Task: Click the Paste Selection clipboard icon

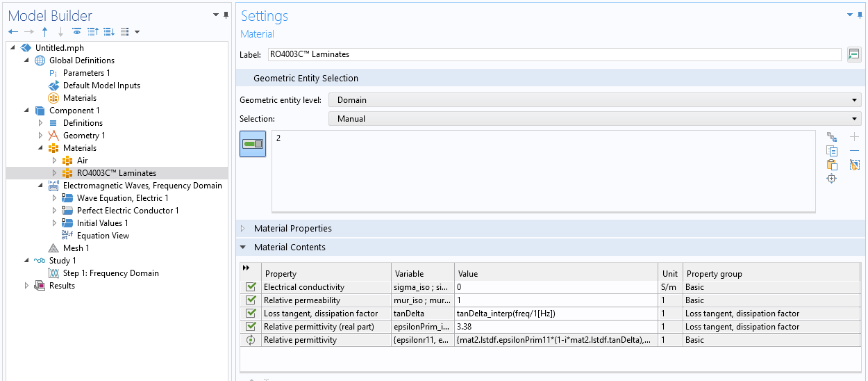Action: click(x=832, y=165)
